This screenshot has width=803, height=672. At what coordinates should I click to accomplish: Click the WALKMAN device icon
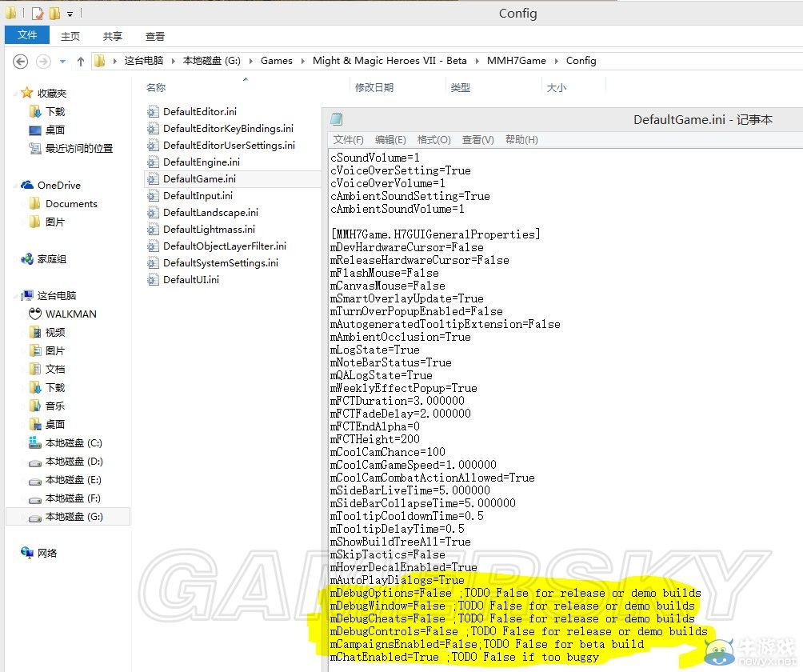(35, 314)
